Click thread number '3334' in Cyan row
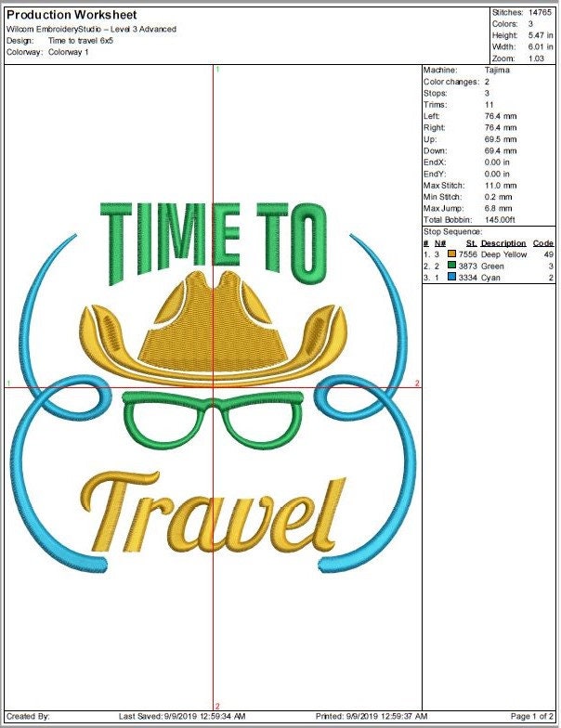The height and width of the screenshot is (728, 561). (x=468, y=278)
